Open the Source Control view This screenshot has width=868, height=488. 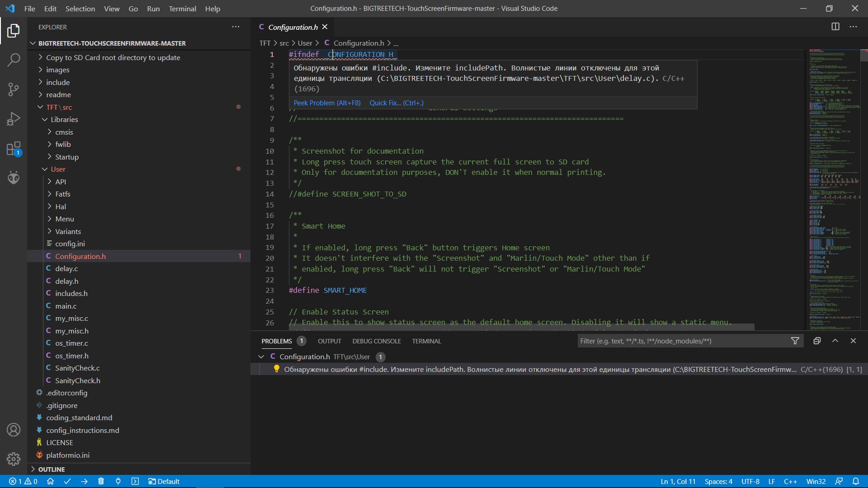pyautogui.click(x=14, y=89)
